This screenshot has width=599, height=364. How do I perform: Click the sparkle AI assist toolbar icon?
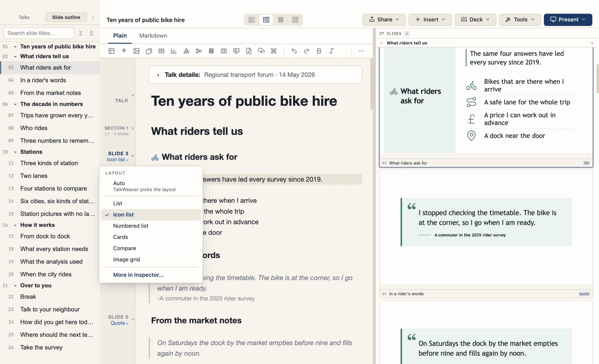click(x=124, y=51)
